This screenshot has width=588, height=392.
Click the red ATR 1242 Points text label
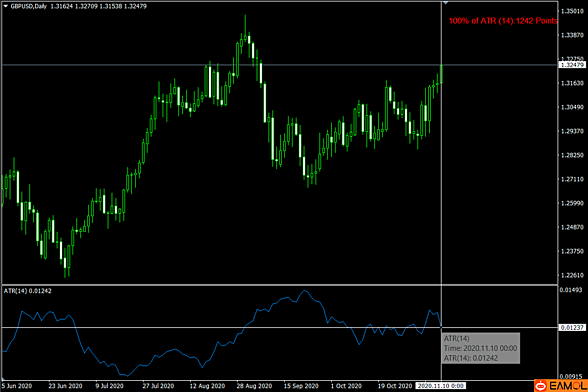503,21
